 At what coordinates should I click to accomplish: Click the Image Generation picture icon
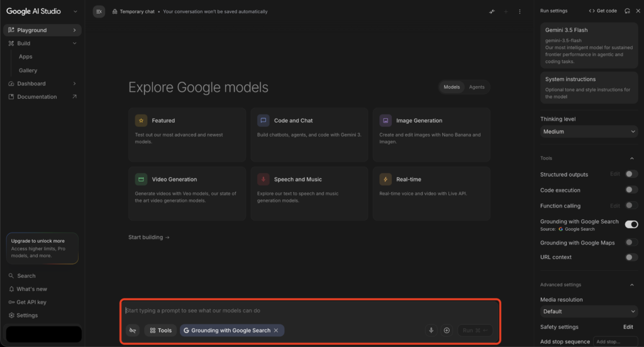coord(386,120)
